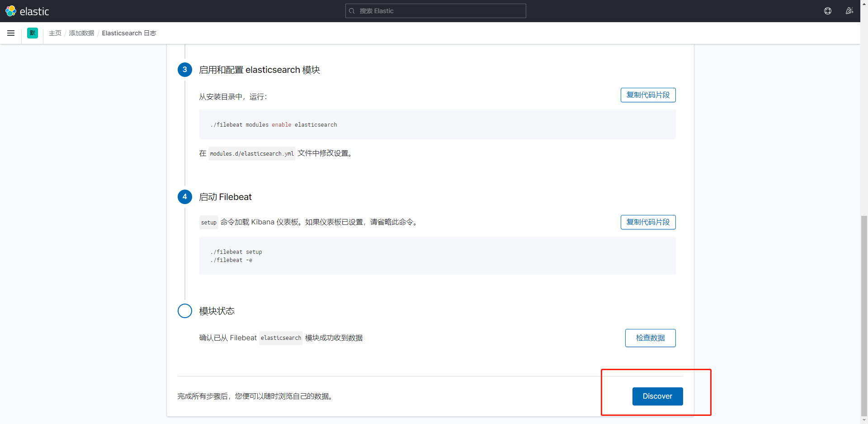Viewport: 868px width, 424px height.
Task: Click the ./filebeat -e code line
Action: point(231,260)
